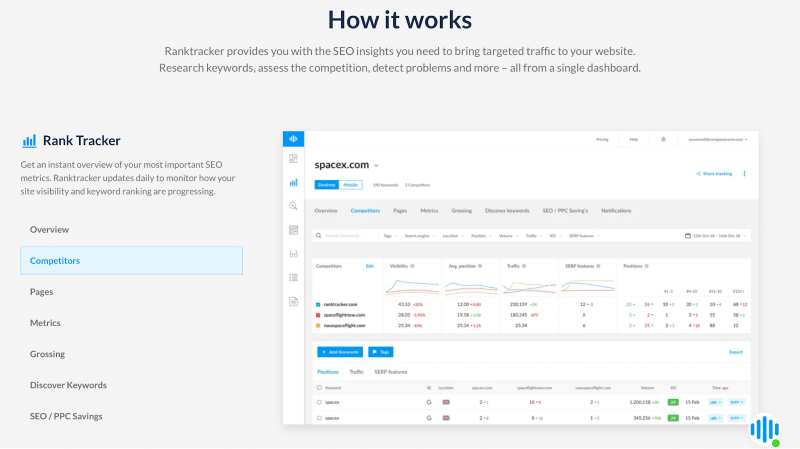Click the document icon in dashboard sidebar
The width and height of the screenshot is (800, 449).
(x=293, y=302)
